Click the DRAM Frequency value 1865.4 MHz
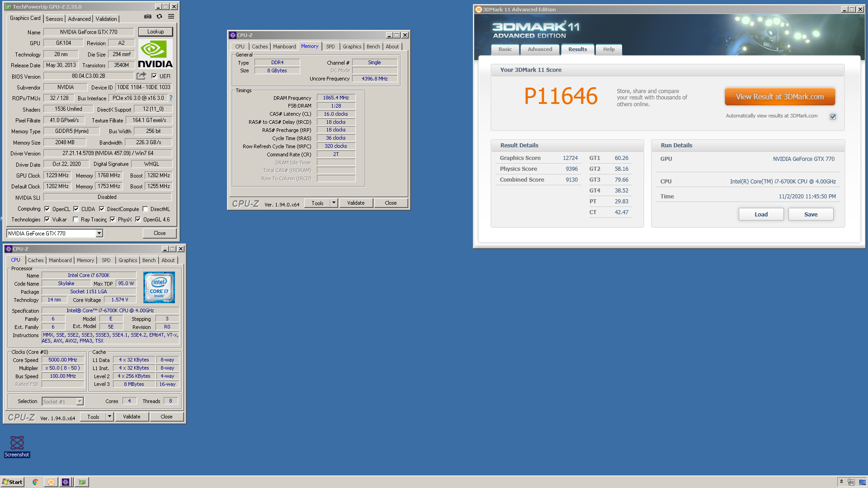The height and width of the screenshot is (488, 868). pos(336,98)
